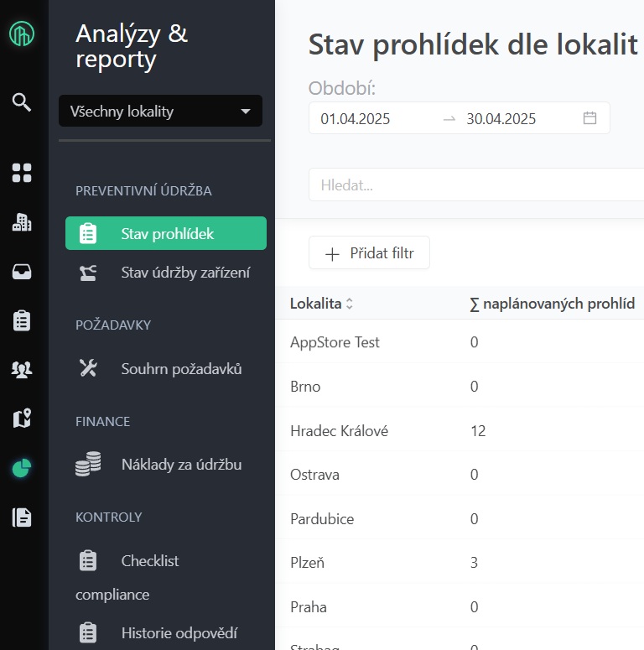Go to Souhrn požadavků

click(x=181, y=368)
